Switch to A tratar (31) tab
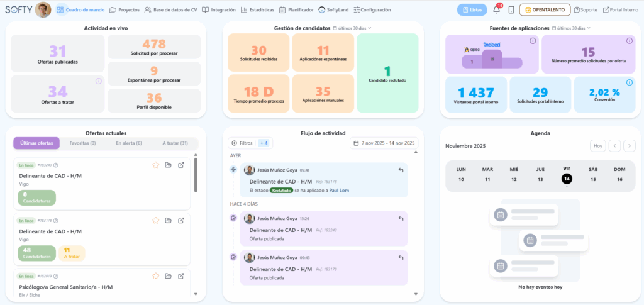This screenshot has height=305, width=644. pyautogui.click(x=175, y=143)
